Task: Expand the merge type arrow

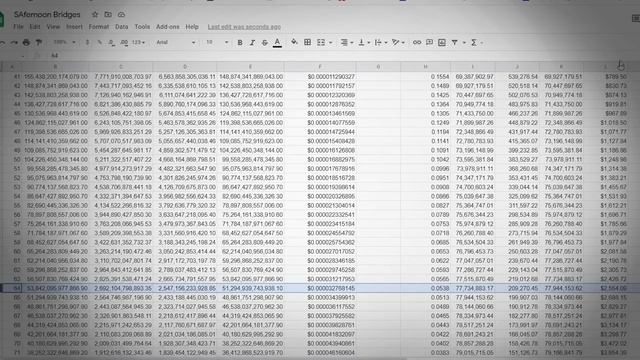Action: [331, 42]
